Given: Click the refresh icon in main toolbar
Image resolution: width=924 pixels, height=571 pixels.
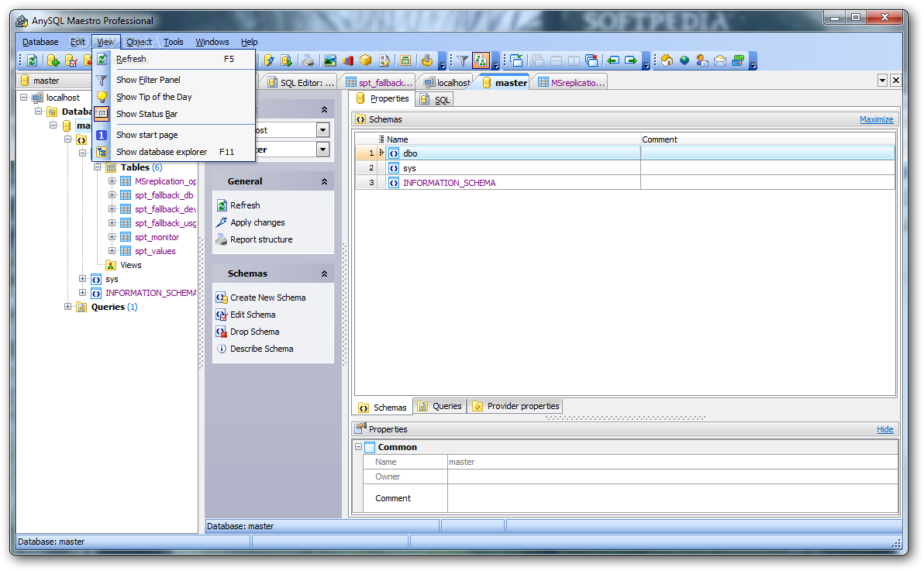Looking at the screenshot, I should pos(33,60).
